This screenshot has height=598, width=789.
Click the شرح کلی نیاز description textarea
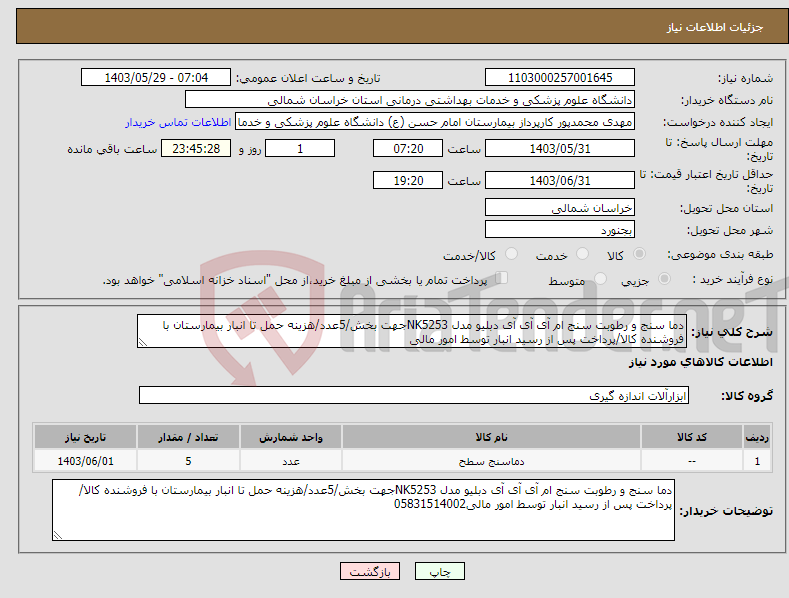(412, 331)
